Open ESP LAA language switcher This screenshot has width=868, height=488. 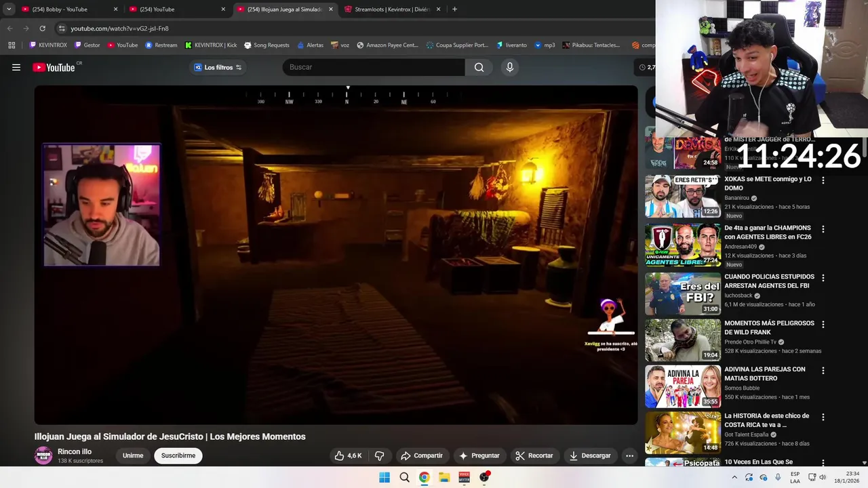tap(795, 477)
